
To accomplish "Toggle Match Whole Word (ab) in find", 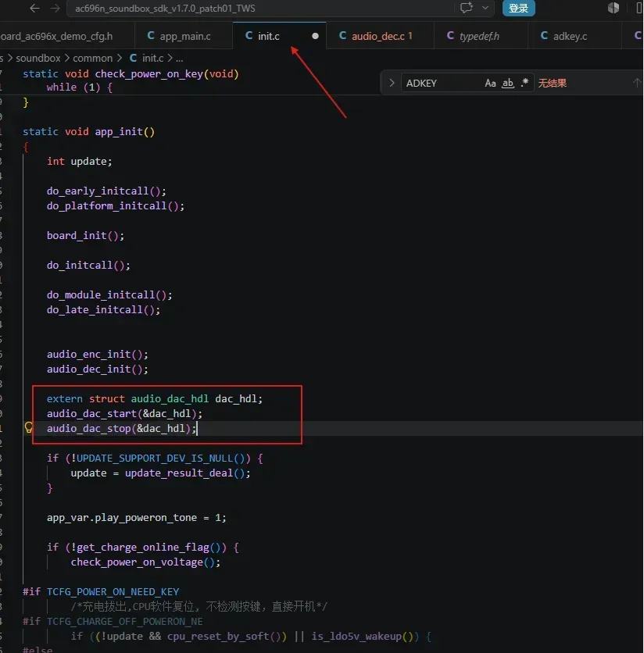I will (x=508, y=84).
